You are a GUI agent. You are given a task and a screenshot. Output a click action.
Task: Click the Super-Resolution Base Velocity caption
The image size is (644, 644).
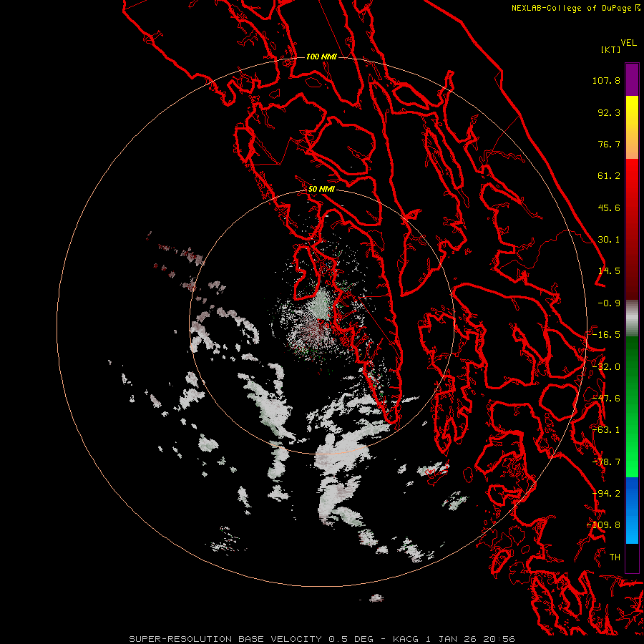click(321, 639)
